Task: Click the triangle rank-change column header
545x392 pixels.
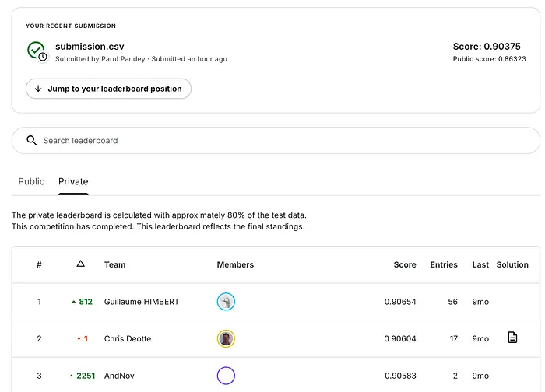Action: (x=80, y=264)
